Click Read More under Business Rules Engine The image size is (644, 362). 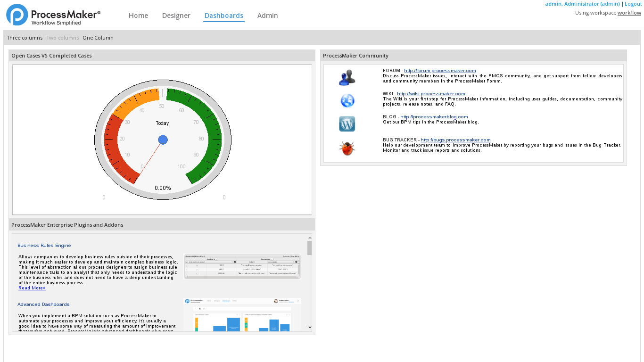[x=32, y=288]
